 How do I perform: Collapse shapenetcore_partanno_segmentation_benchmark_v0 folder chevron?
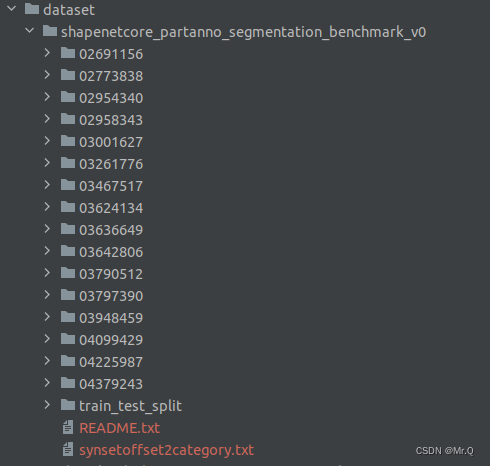click(x=30, y=31)
